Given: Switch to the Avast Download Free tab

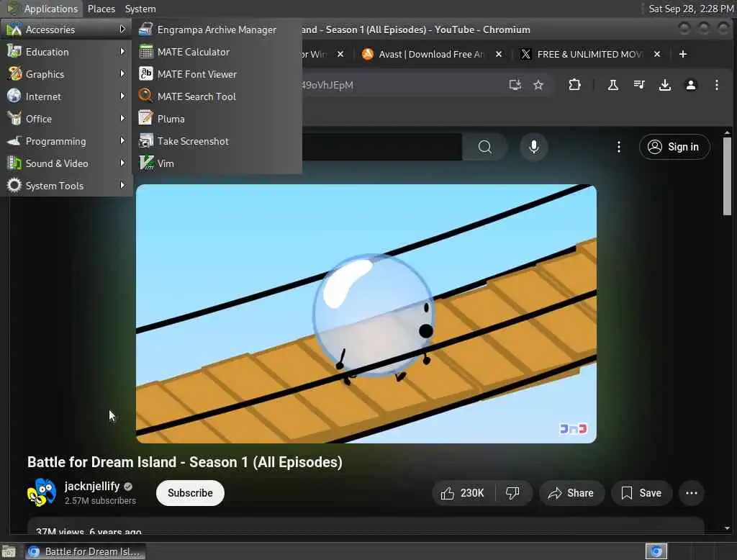Looking at the screenshot, I should (430, 54).
